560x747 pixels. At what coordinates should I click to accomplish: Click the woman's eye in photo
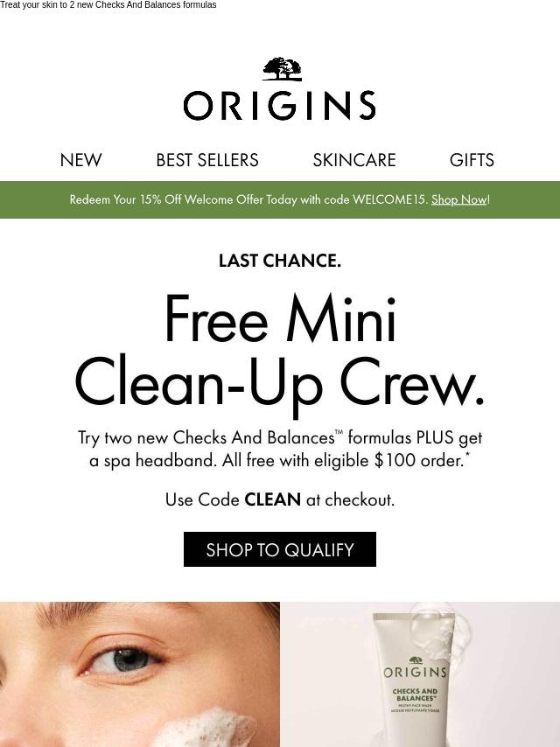click(125, 660)
